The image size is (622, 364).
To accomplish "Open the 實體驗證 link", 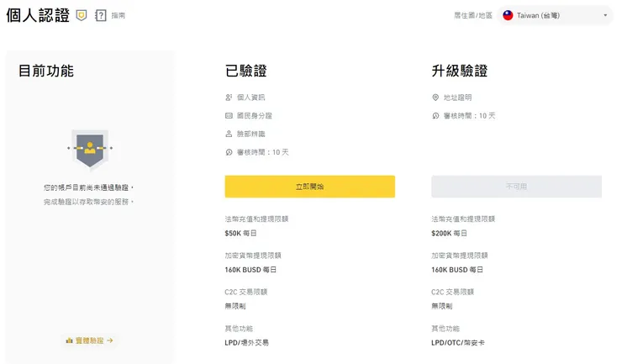I will 90,340.
